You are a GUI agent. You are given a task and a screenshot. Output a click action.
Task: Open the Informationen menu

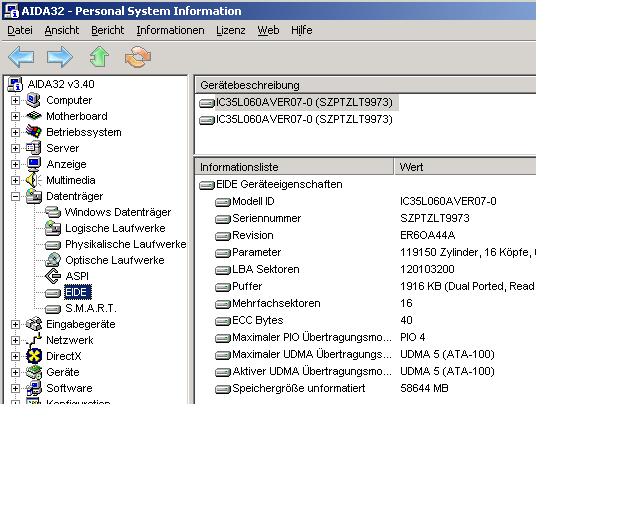click(x=170, y=30)
